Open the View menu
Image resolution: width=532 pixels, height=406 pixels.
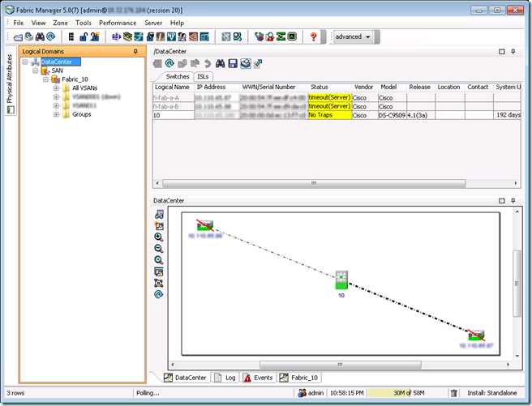(x=38, y=23)
